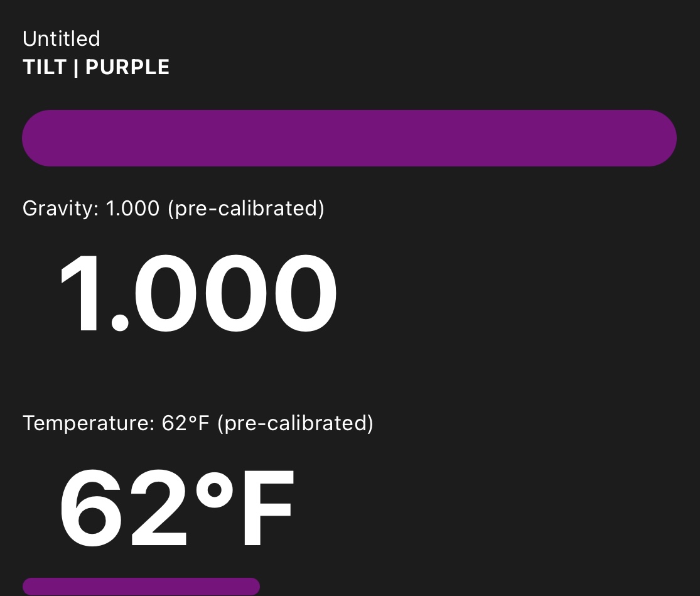
Task: Click the large 62 digits in temperature
Action: 123,508
